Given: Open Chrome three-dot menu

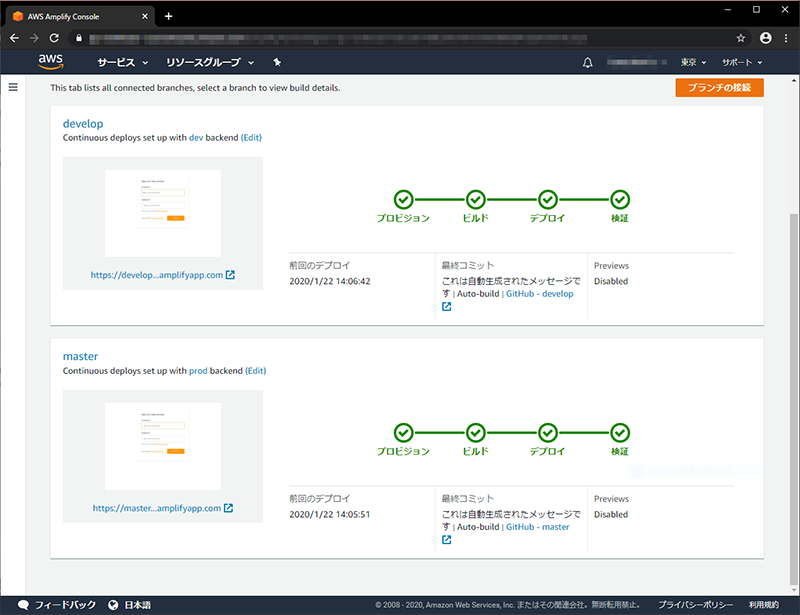Looking at the screenshot, I should click(786, 38).
